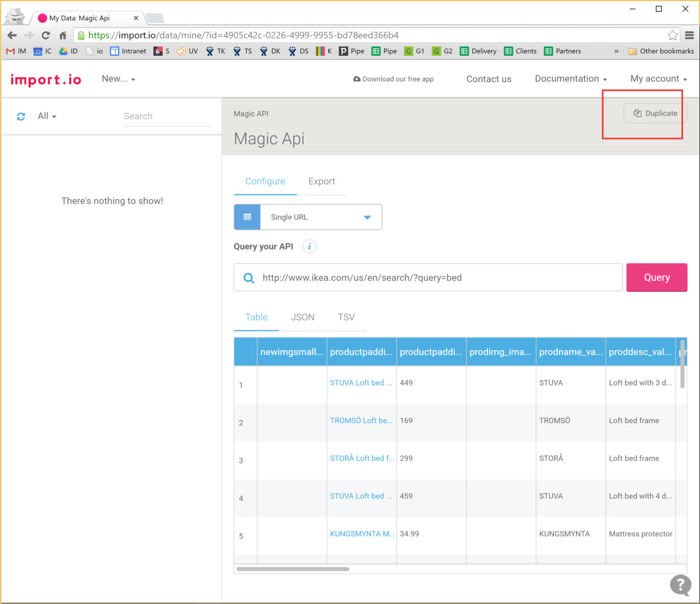Open the Partners spreadsheet bookmark
This screenshot has width=700, height=604.
click(x=562, y=51)
